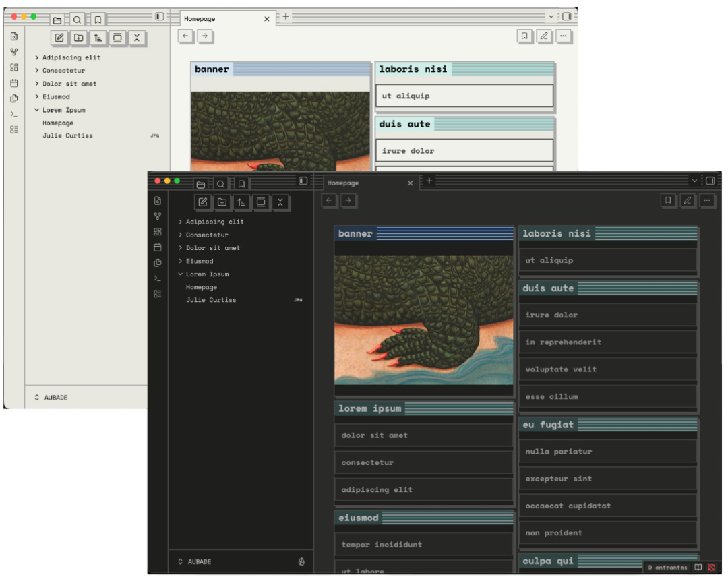Open the AUBADE vault switcher in the light window
728x579 pixels.
pyautogui.click(x=51, y=398)
